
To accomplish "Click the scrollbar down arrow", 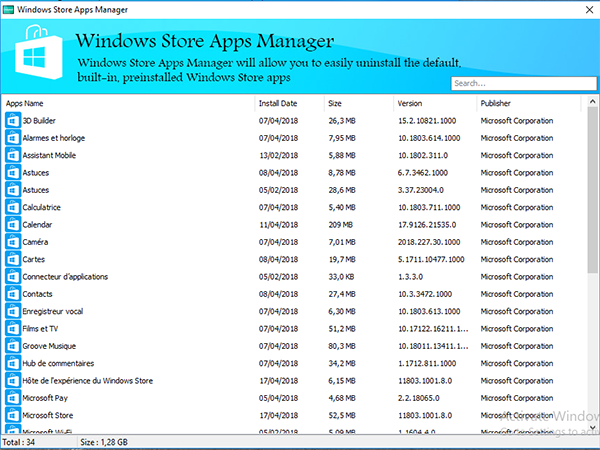I will click(592, 427).
